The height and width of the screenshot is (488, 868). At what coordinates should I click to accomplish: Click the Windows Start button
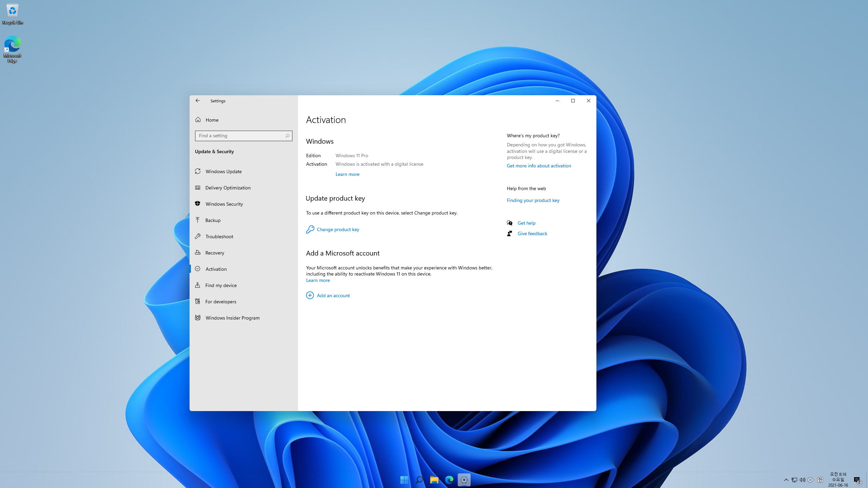pos(404,480)
